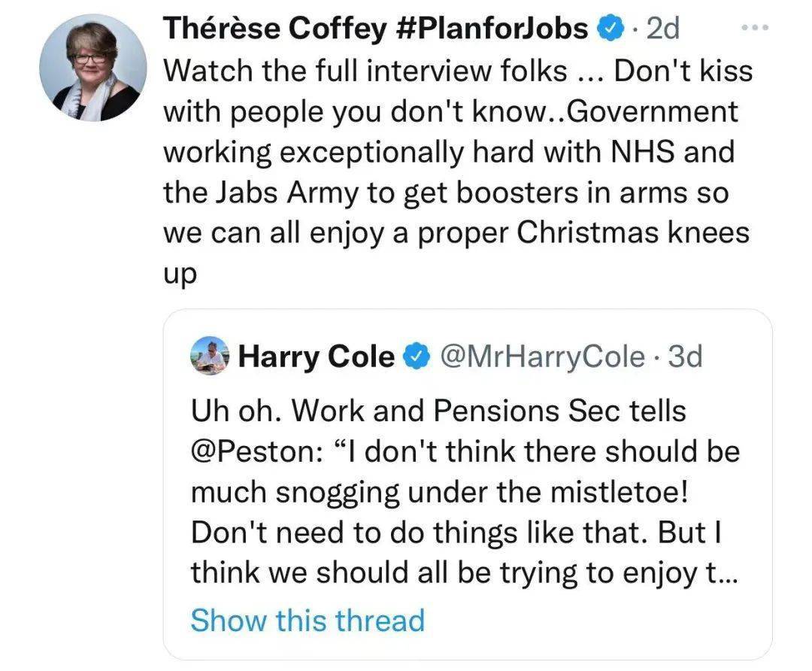
Task: Click Harry Cole's small profile avatar
Action: point(212,357)
